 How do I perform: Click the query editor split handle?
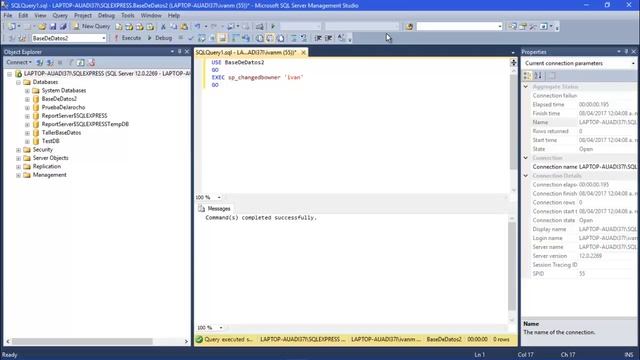coord(513,62)
